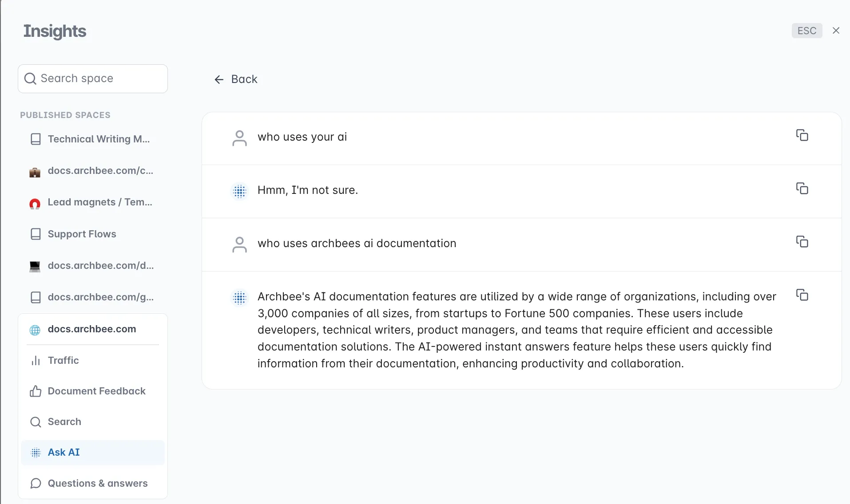Click the bar chart Traffic icon
The width and height of the screenshot is (850, 504).
coord(36,361)
